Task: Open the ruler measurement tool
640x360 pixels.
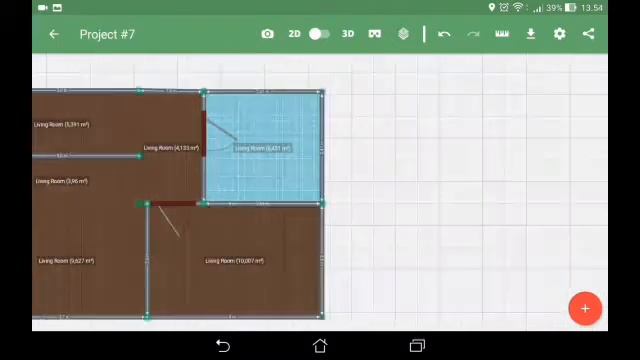Action: 502,34
